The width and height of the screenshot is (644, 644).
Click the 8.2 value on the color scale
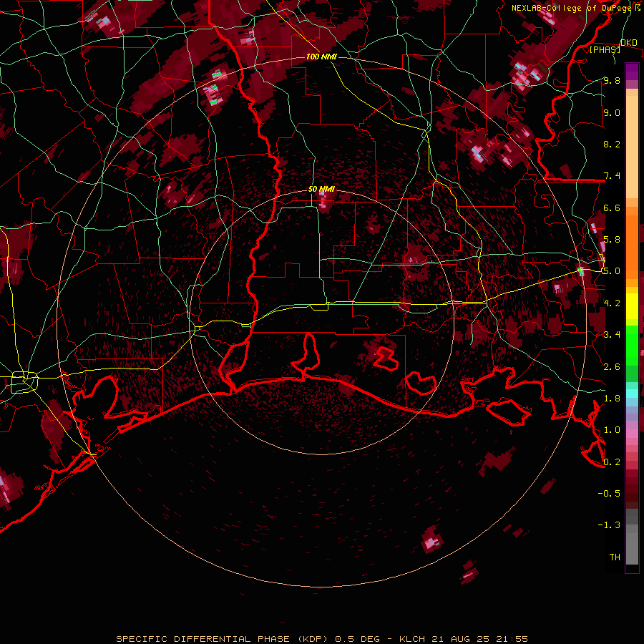click(612, 144)
